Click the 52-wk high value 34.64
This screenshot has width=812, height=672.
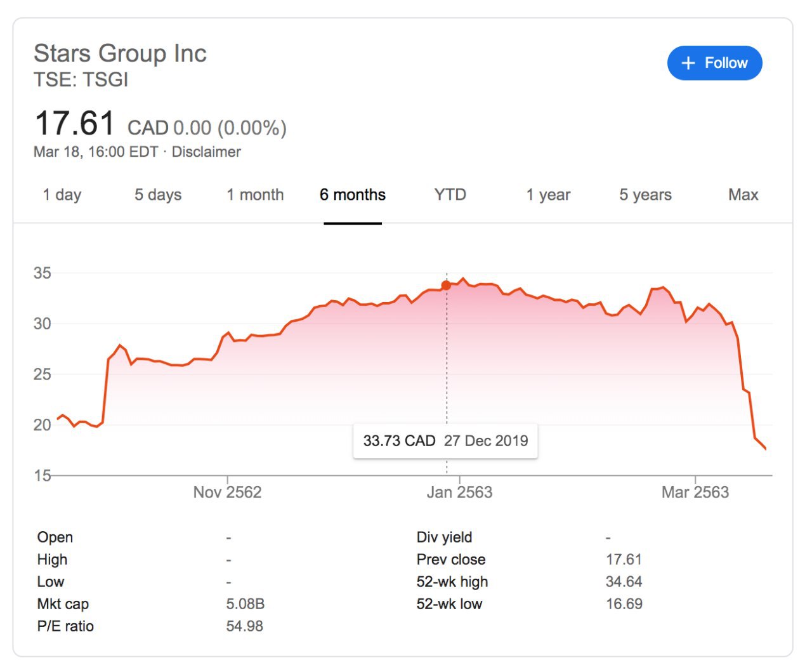click(x=624, y=582)
